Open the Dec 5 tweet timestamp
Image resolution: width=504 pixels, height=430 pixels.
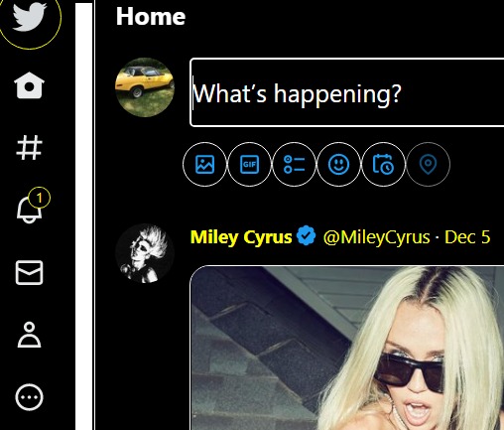click(x=467, y=237)
